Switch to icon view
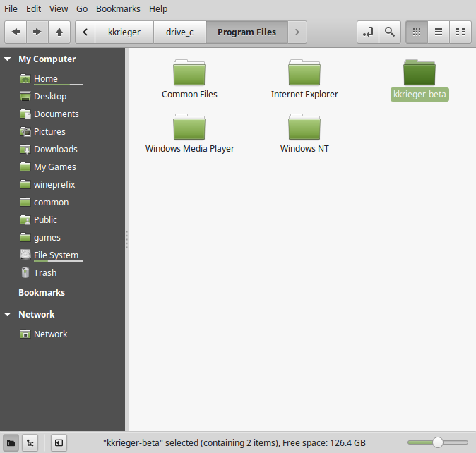The width and height of the screenshot is (476, 453). [417, 32]
